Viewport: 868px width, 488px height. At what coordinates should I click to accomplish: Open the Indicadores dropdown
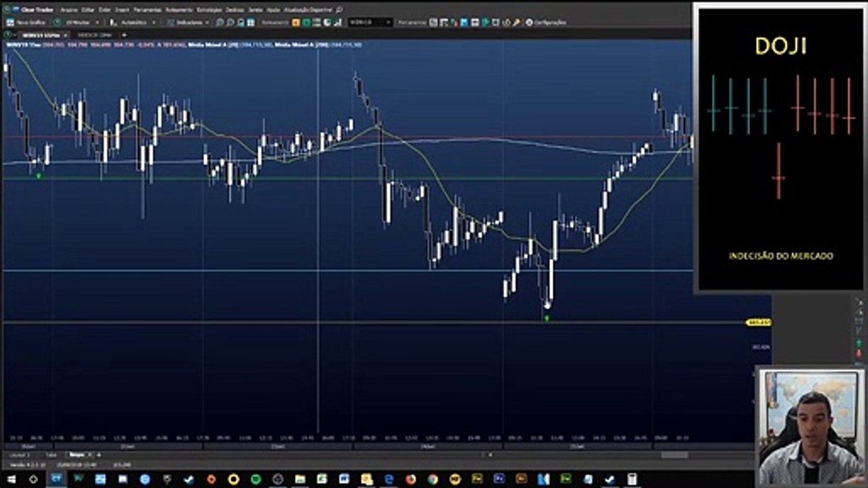pos(189,22)
